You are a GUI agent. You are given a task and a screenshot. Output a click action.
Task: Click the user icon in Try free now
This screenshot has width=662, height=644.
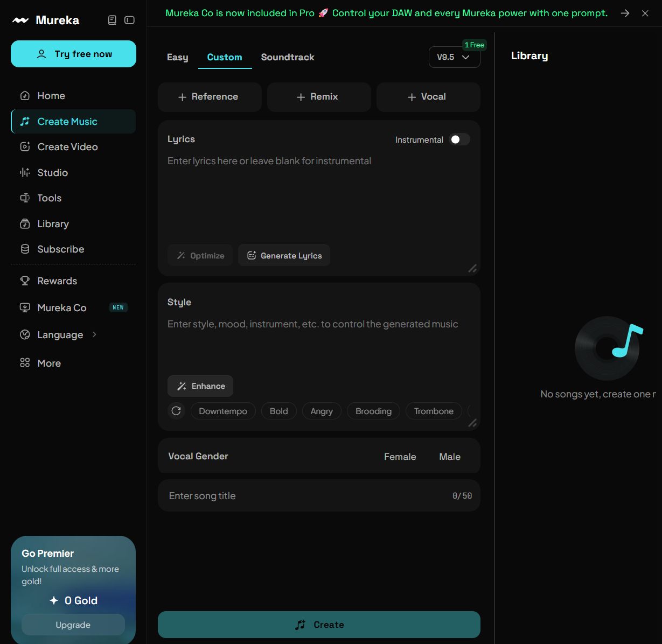coord(41,54)
